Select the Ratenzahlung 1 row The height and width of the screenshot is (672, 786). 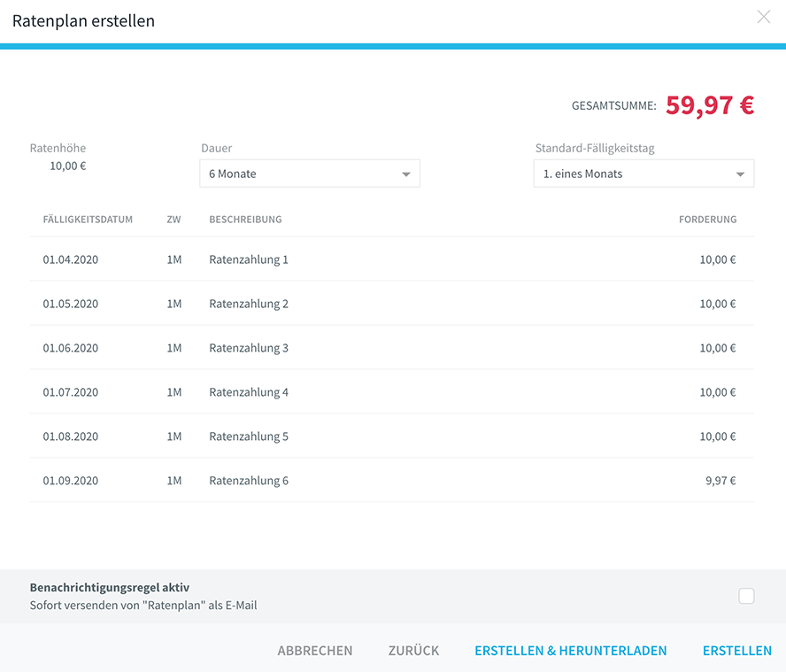pyautogui.click(x=392, y=259)
